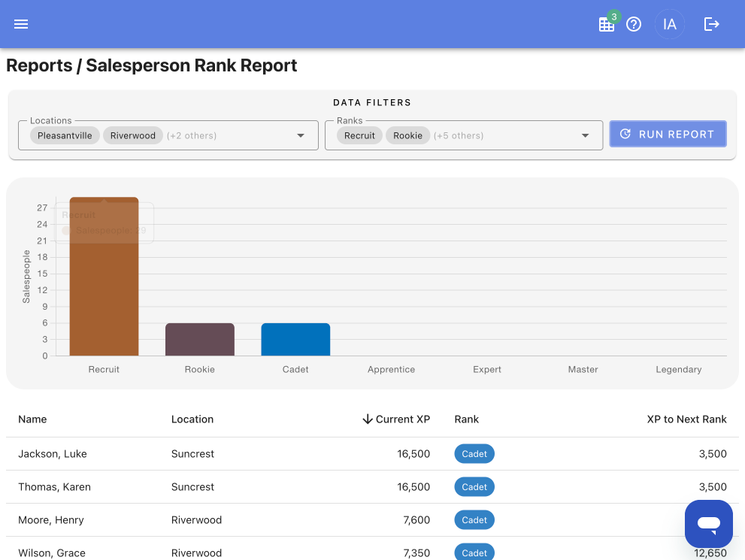
Task: Select the Rookie rank chip
Action: [407, 136]
